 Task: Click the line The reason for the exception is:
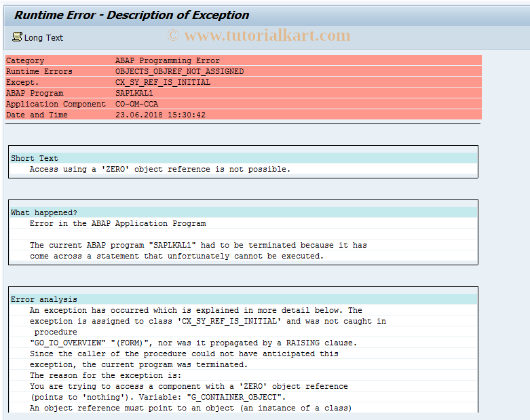[x=105, y=375]
